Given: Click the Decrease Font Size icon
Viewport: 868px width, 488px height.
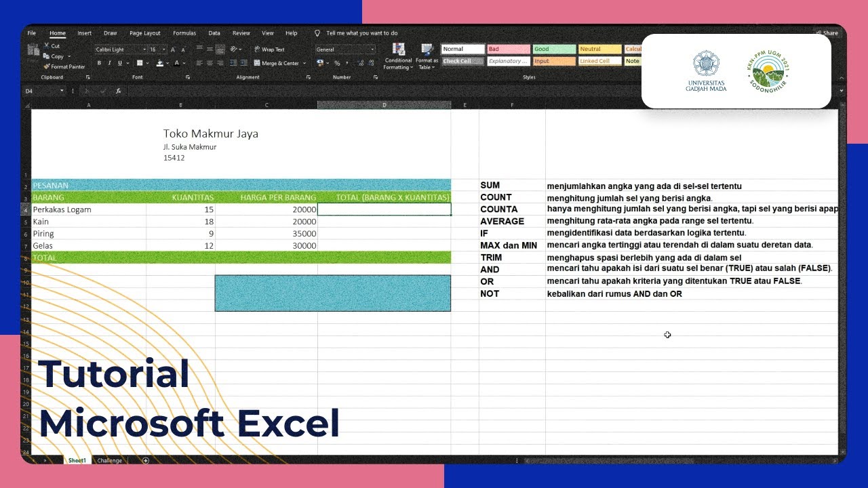Looking at the screenshot, I should pos(183,49).
